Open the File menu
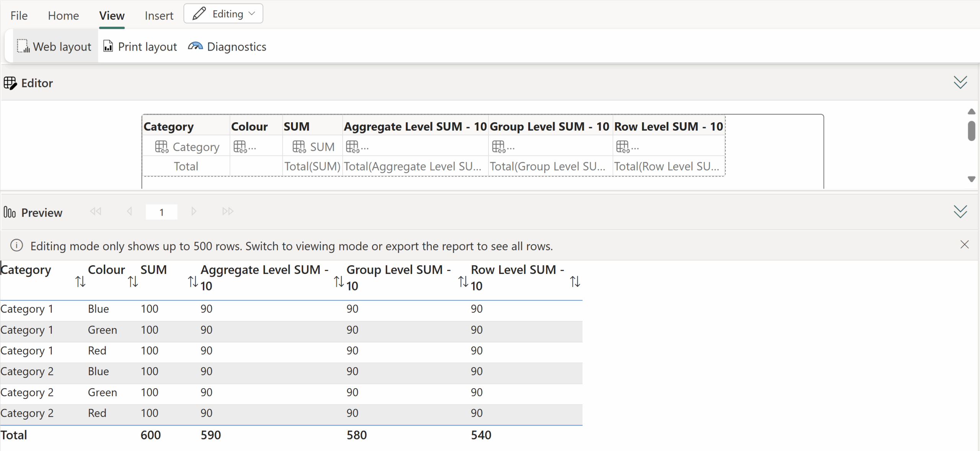 (x=19, y=16)
